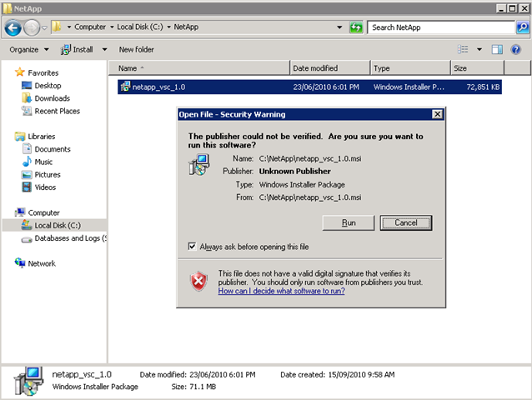Click the green Refresh icon

[x=356, y=27]
